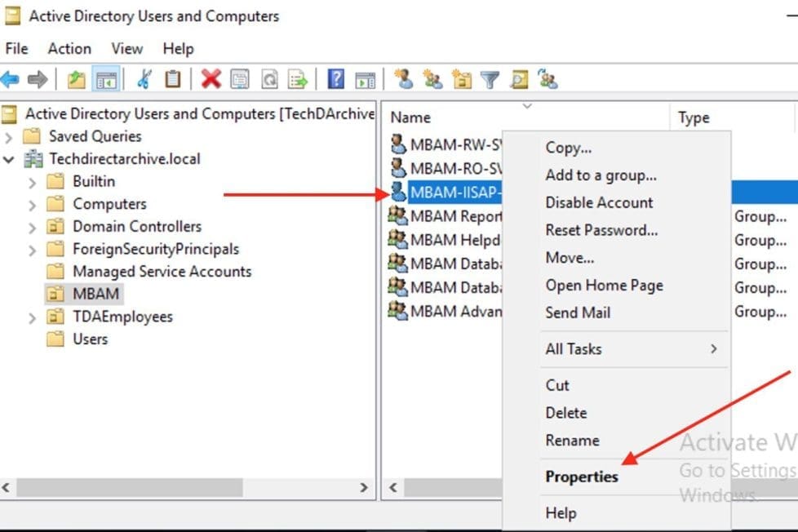Create a new organizational unit icon
This screenshot has width=798, height=532.
tap(460, 79)
